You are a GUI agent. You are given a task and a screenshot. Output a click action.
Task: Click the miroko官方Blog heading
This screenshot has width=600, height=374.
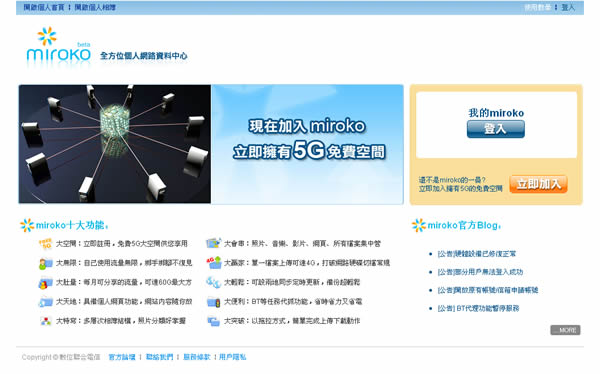tap(464, 225)
